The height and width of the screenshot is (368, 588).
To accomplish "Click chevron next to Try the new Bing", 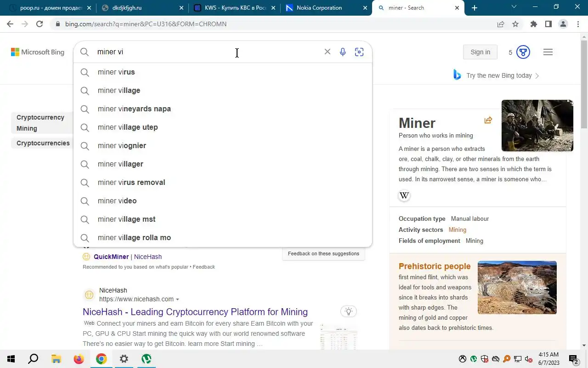I will pos(537,75).
